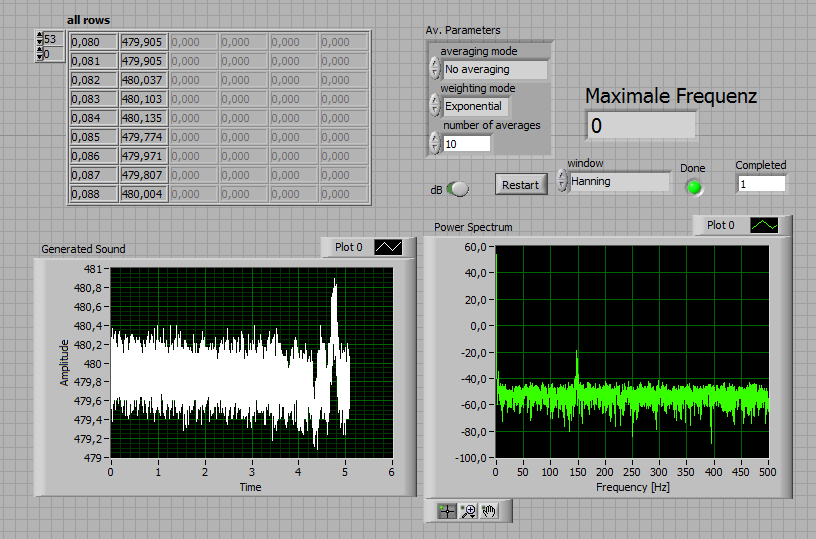The width and height of the screenshot is (816, 539).
Task: Open the window selector showing Hanning
Action: click(x=620, y=182)
